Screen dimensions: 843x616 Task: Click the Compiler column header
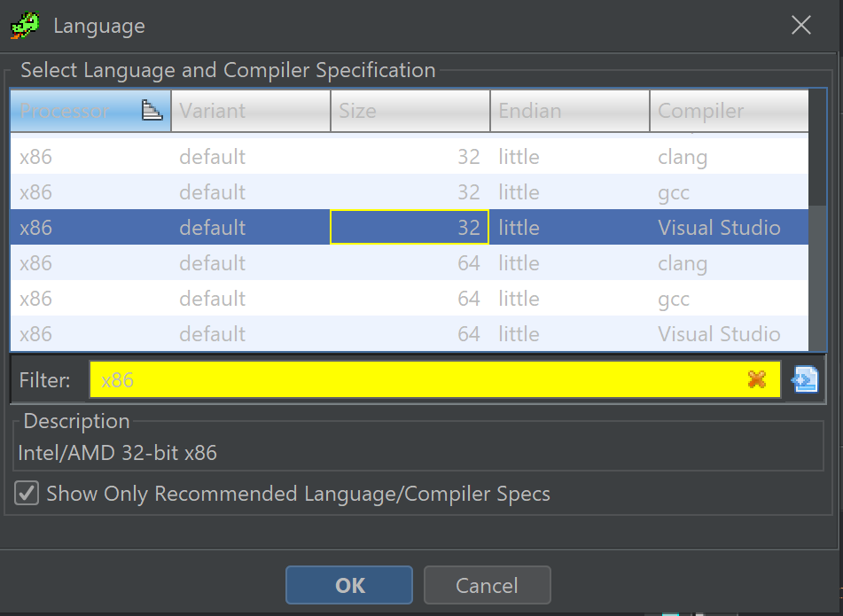click(x=728, y=111)
